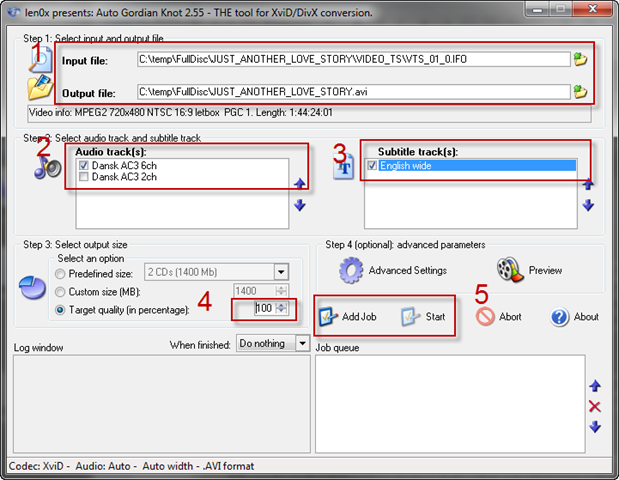619x480 pixels.
Task: Click the Codec: XviD status bar text
Action: (36, 466)
